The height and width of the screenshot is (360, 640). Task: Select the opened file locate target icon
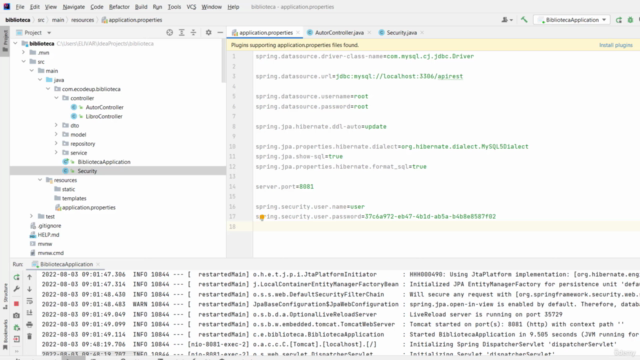[169, 32]
